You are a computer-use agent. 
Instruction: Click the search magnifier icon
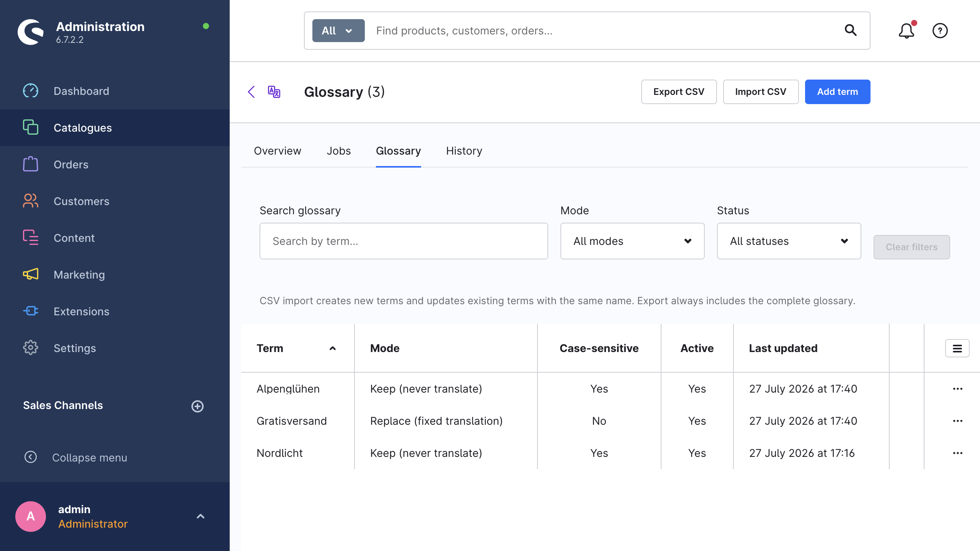point(850,30)
